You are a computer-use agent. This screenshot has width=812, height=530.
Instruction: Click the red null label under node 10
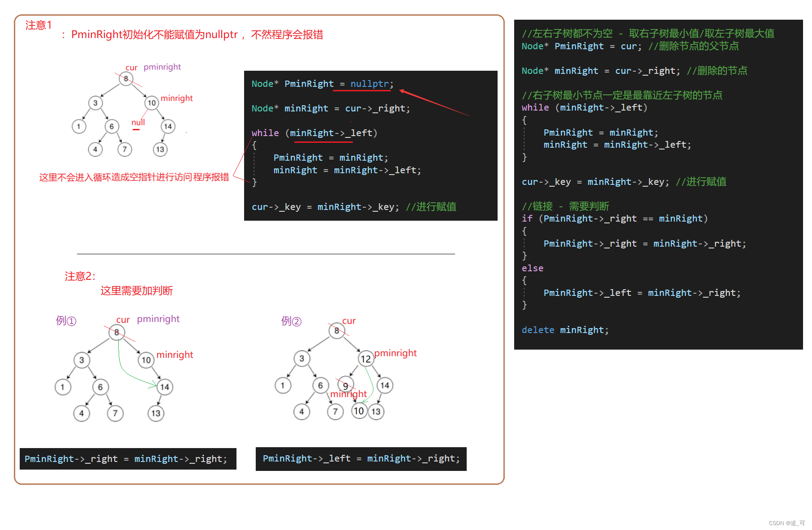coord(138,122)
